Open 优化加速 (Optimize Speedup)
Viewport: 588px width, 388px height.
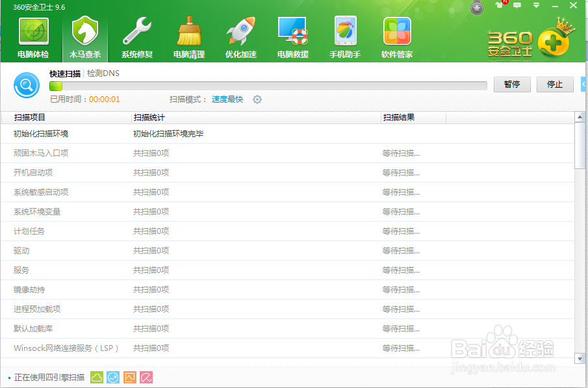point(241,36)
